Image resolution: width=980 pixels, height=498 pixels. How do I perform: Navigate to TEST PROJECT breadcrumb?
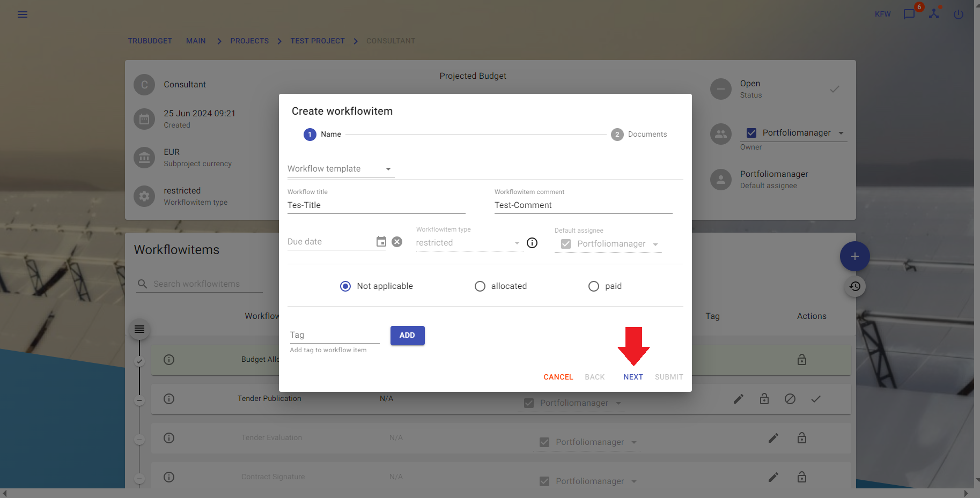tap(318, 41)
